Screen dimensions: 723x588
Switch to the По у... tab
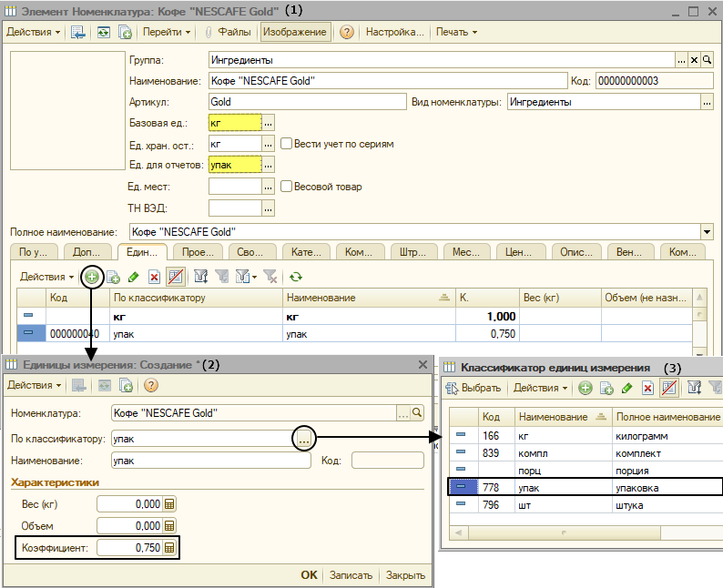(x=33, y=252)
